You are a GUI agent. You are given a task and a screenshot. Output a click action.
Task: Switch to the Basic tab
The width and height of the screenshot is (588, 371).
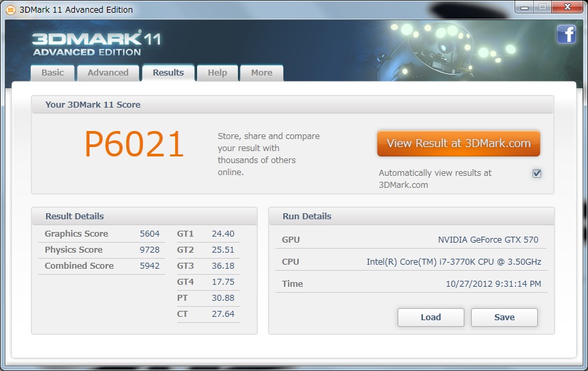[x=53, y=73]
